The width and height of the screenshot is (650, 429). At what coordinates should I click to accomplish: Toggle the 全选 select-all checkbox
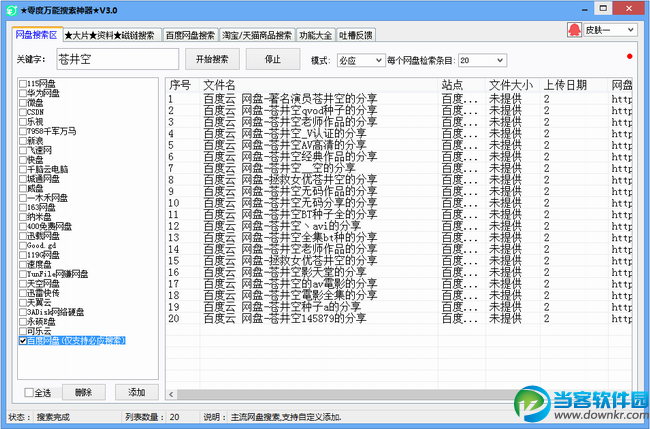(x=29, y=393)
